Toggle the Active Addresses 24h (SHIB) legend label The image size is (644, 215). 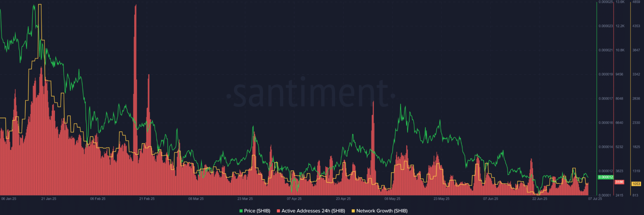point(313,211)
